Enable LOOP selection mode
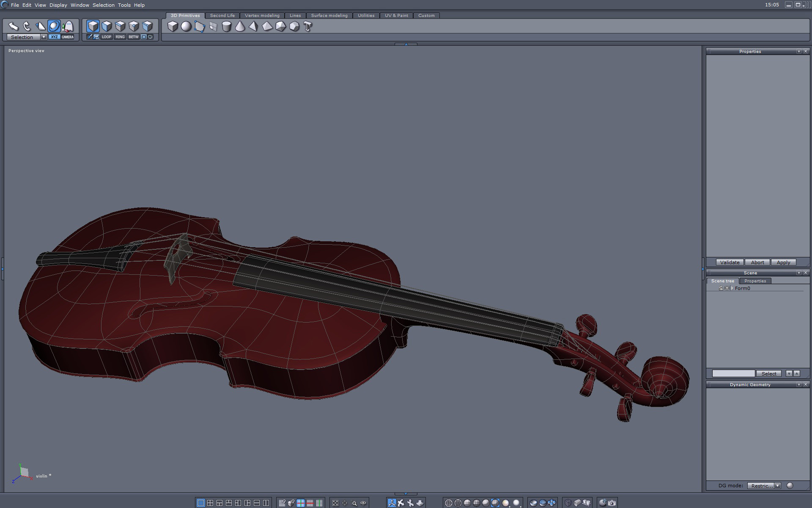The image size is (812, 508). point(106,37)
